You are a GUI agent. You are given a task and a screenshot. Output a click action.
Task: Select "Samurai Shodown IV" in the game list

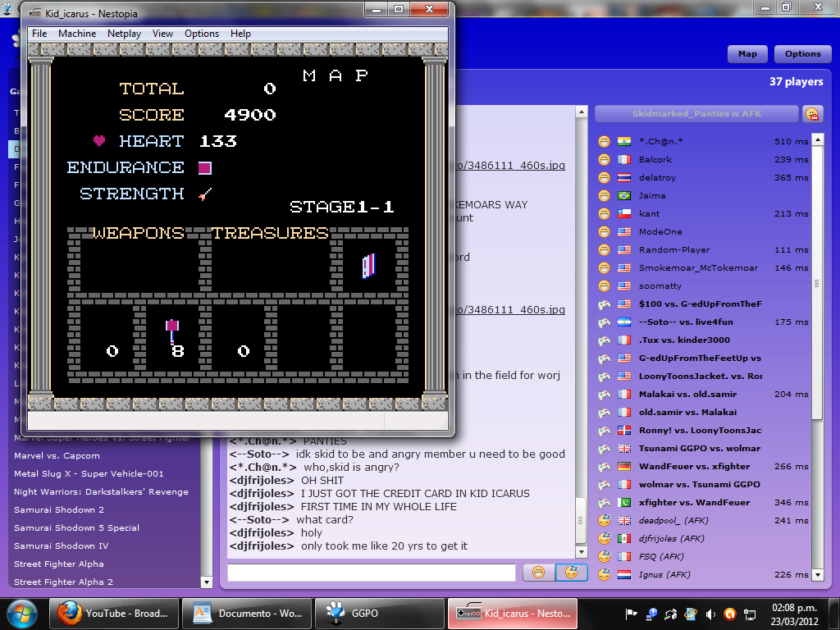(61, 546)
